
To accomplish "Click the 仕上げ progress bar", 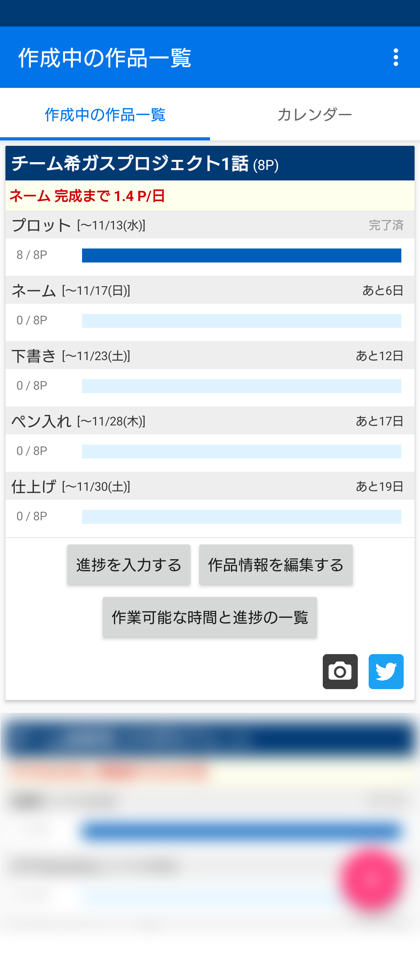I will [241, 517].
